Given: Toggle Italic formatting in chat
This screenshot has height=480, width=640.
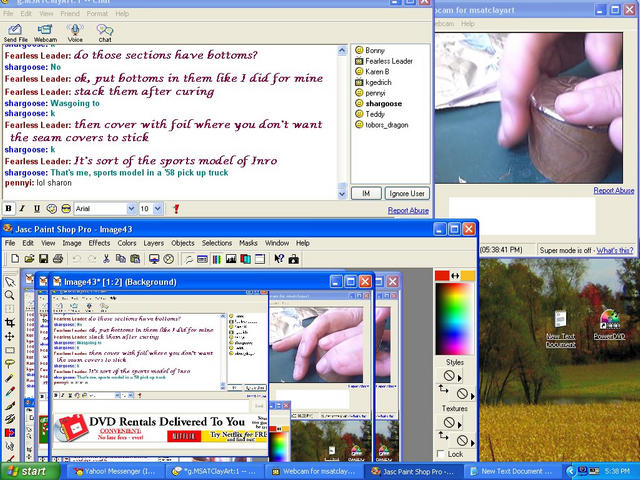Looking at the screenshot, I should click(22, 209).
